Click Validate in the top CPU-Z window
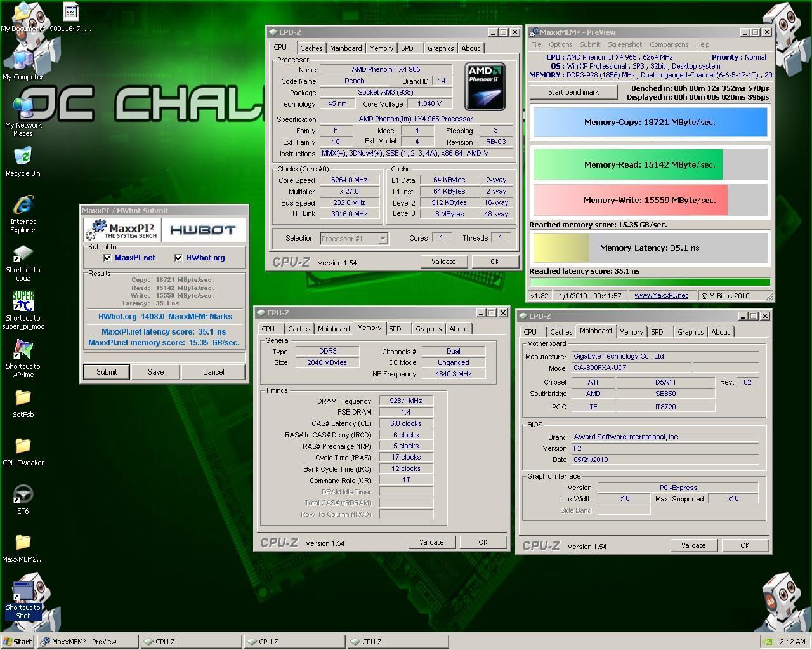This screenshot has height=650, width=812. click(x=443, y=262)
